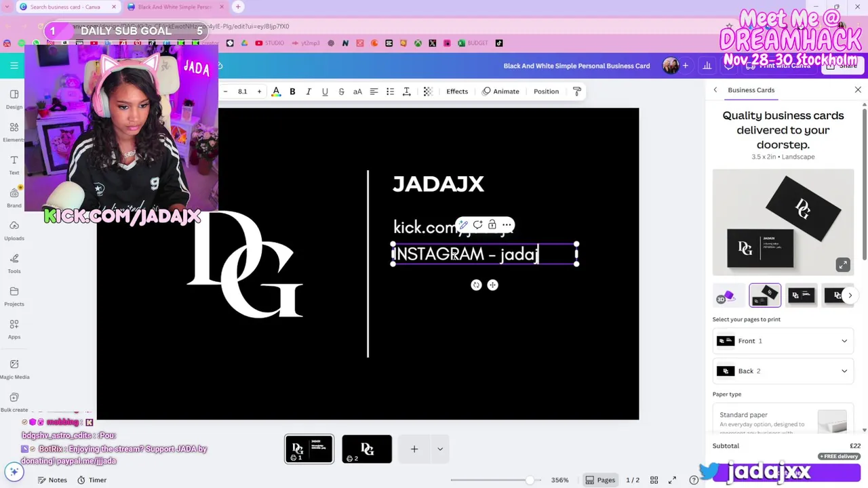868x488 pixels.
Task: Open the help question mark
Action: tap(694, 480)
